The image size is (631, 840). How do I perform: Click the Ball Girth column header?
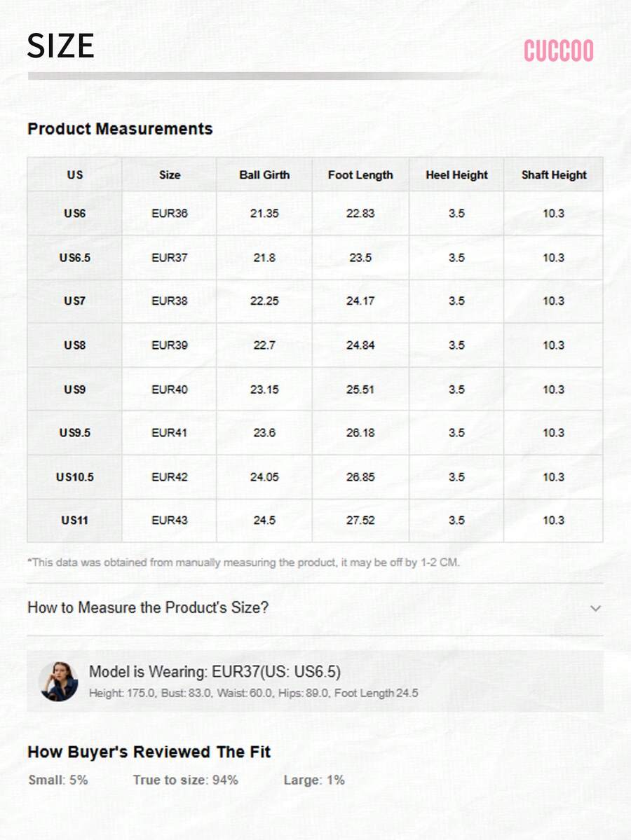click(264, 174)
